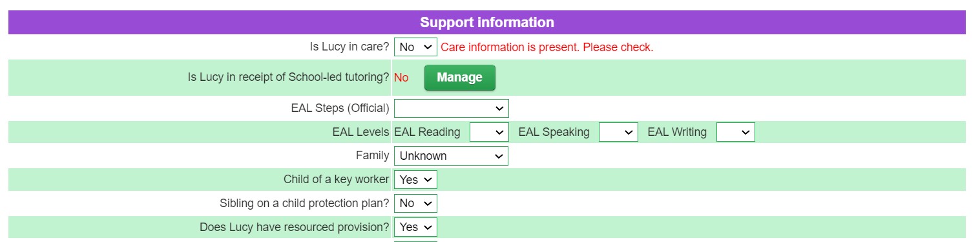Viewport: 980px width, 242px height.
Task: Expand the EAL Steps (Official) dropdown
Action: (451, 108)
